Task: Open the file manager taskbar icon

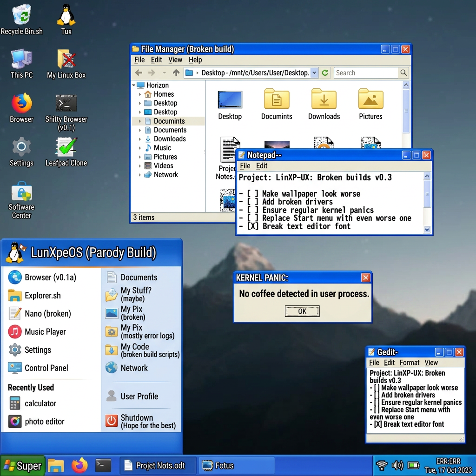Action: coord(56,465)
